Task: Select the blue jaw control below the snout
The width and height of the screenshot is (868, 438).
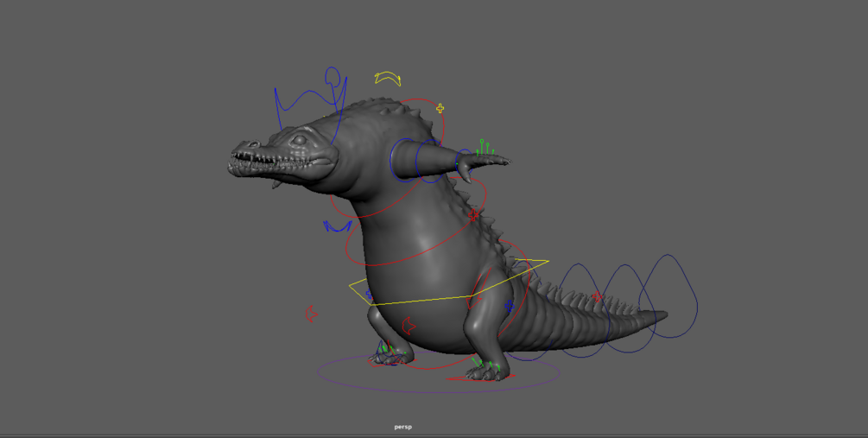Action: [337, 226]
